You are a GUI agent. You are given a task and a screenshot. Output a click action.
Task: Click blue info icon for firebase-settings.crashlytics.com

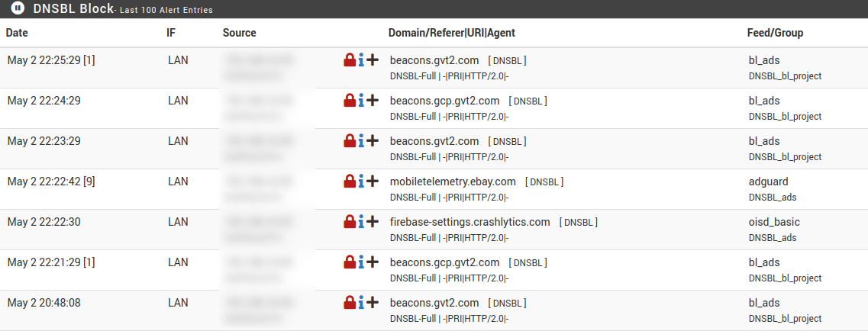361,222
